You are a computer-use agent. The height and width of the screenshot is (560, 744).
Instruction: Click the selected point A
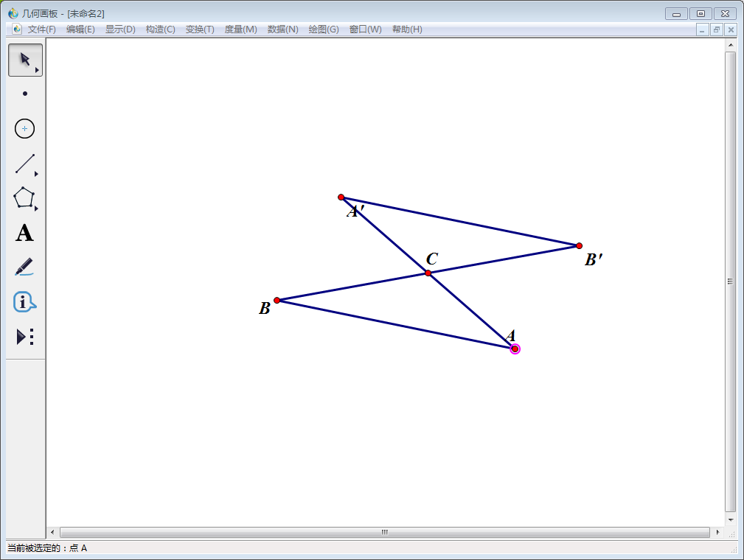coord(515,349)
